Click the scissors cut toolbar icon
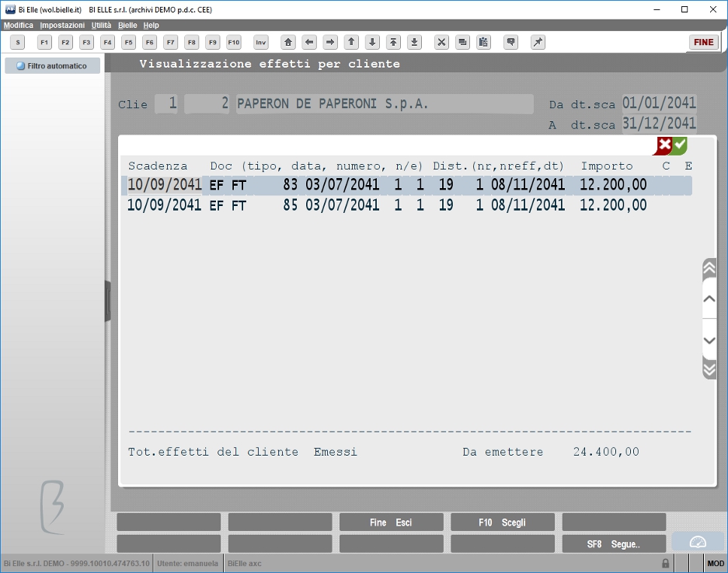728x573 pixels. pyautogui.click(x=441, y=42)
